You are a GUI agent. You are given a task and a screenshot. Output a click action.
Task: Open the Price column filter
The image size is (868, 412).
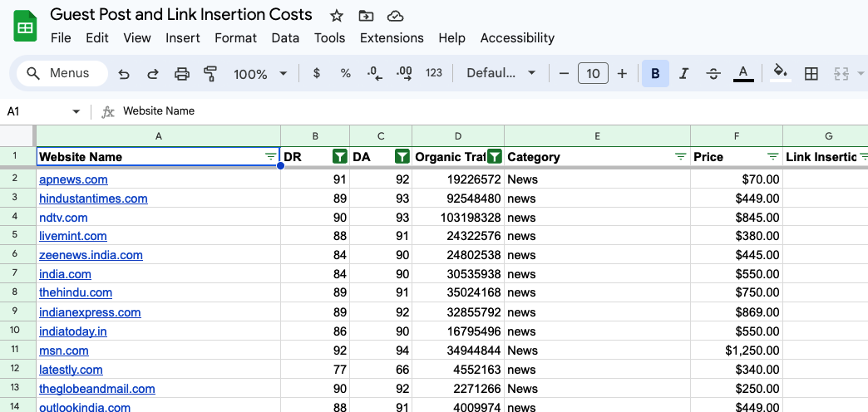coord(773,156)
